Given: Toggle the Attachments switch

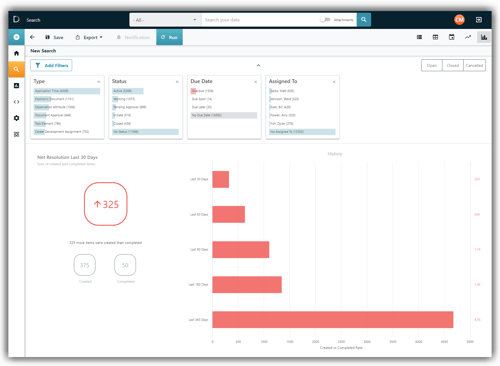Looking at the screenshot, I should coord(325,20).
